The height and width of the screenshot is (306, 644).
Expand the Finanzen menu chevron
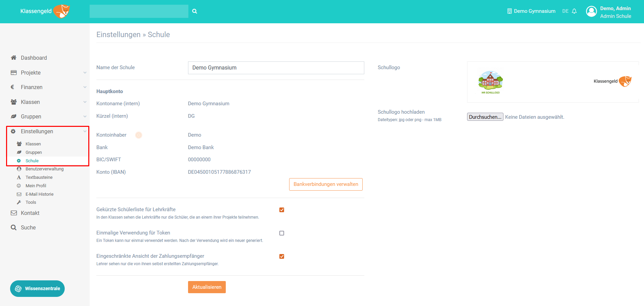pyautogui.click(x=85, y=87)
